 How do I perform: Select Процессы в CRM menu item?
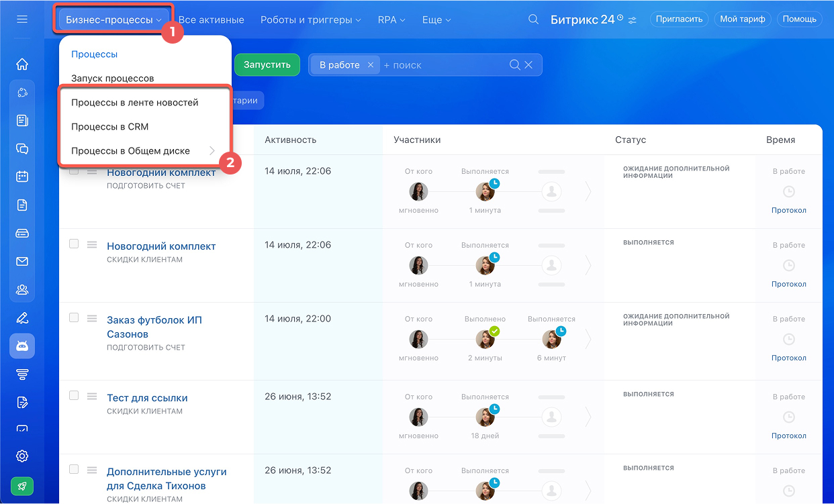109,126
